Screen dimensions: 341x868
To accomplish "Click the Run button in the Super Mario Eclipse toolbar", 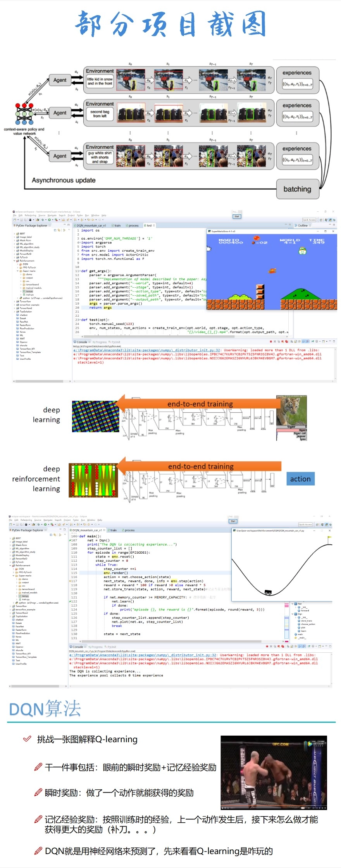I will click(49, 220).
